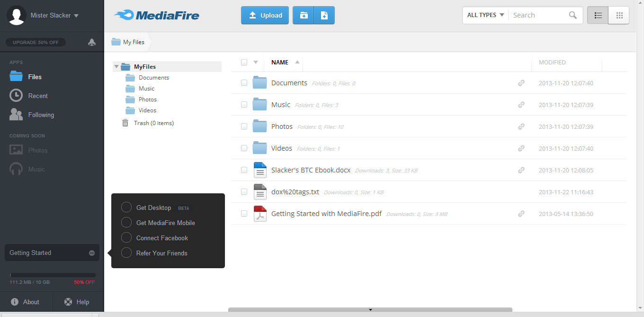Select Photos in the folder tree
This screenshot has height=317, width=644.
tap(148, 100)
